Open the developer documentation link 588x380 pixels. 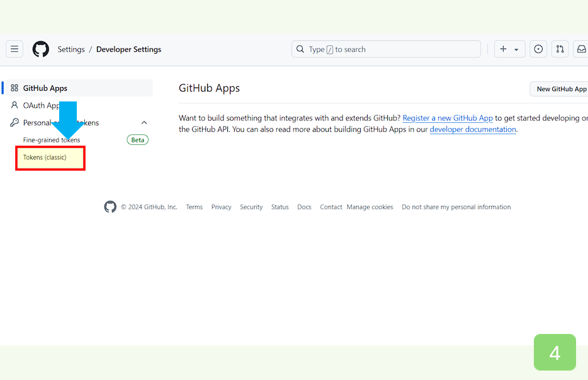[473, 129]
